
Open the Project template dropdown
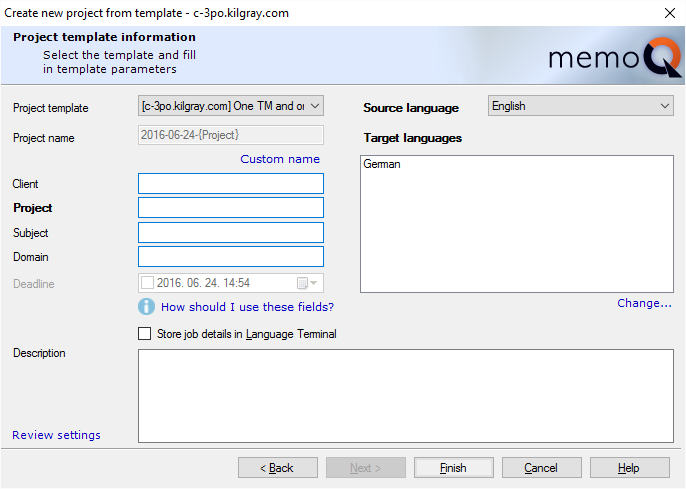(231, 106)
